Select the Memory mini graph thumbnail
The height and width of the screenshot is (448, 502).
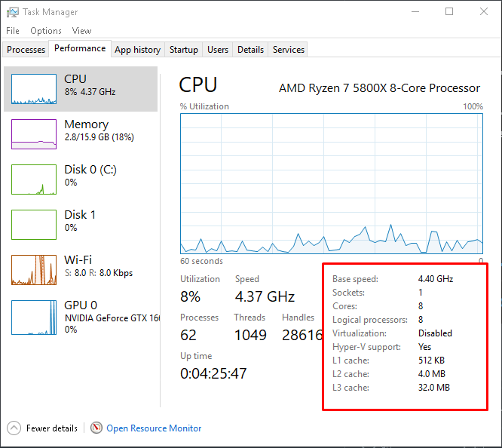click(x=34, y=134)
